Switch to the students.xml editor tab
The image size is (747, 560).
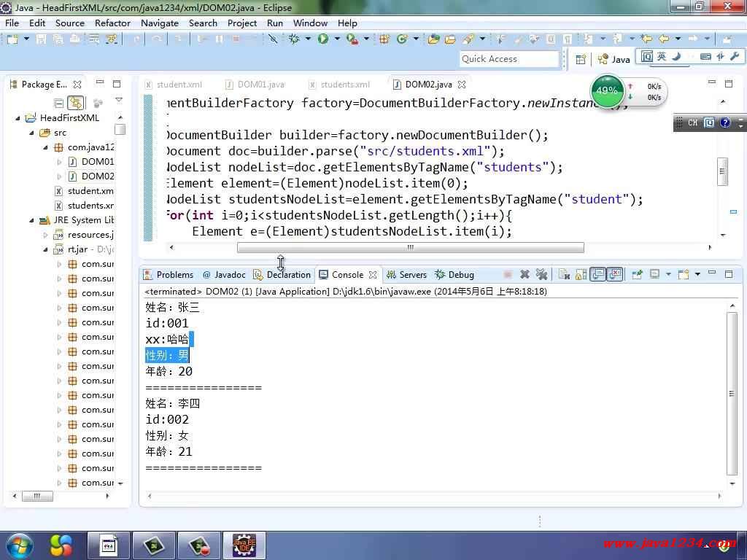click(x=339, y=85)
